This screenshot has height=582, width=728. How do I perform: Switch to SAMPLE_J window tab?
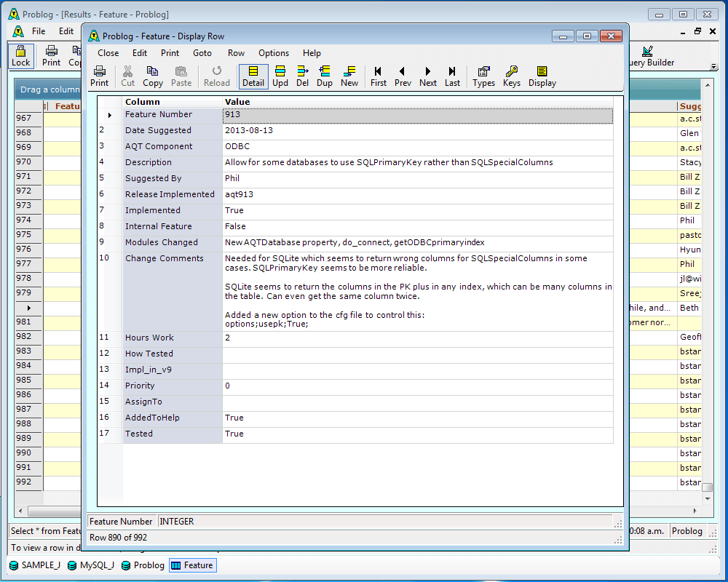36,565
